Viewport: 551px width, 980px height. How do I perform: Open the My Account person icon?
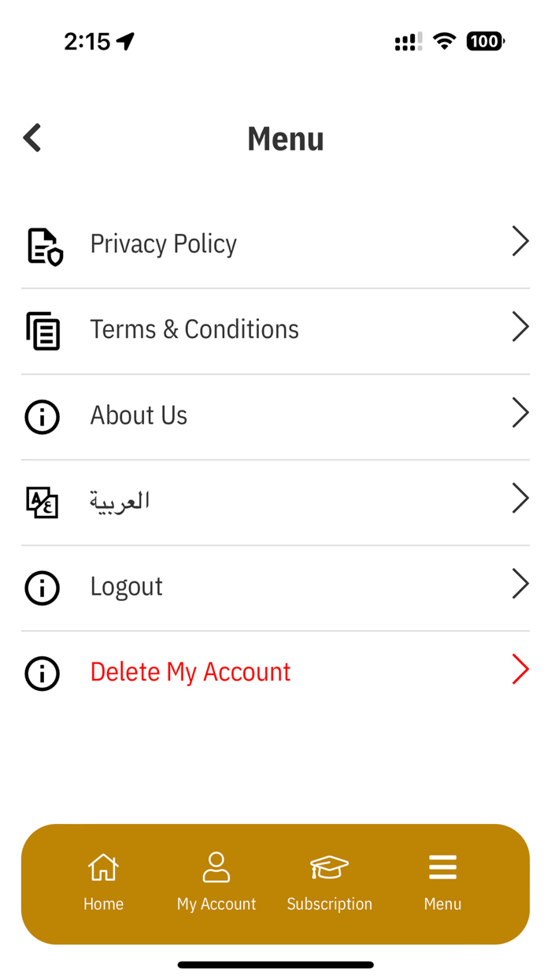pyautogui.click(x=216, y=867)
